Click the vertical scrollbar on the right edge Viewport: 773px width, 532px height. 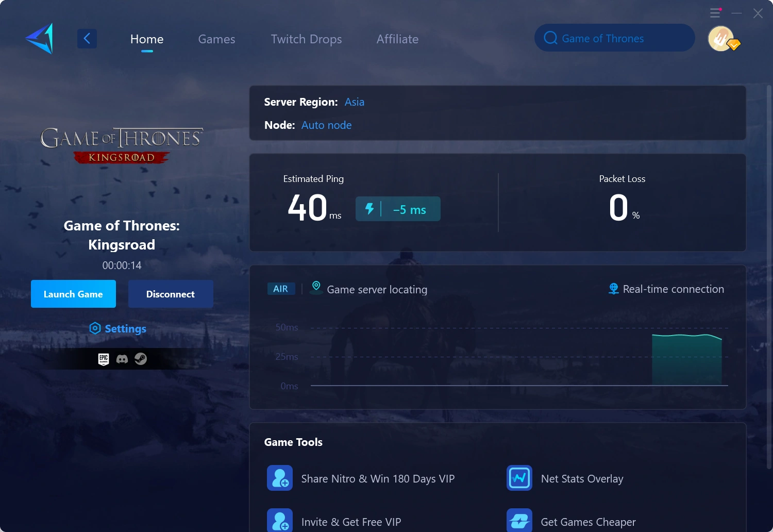(769, 277)
